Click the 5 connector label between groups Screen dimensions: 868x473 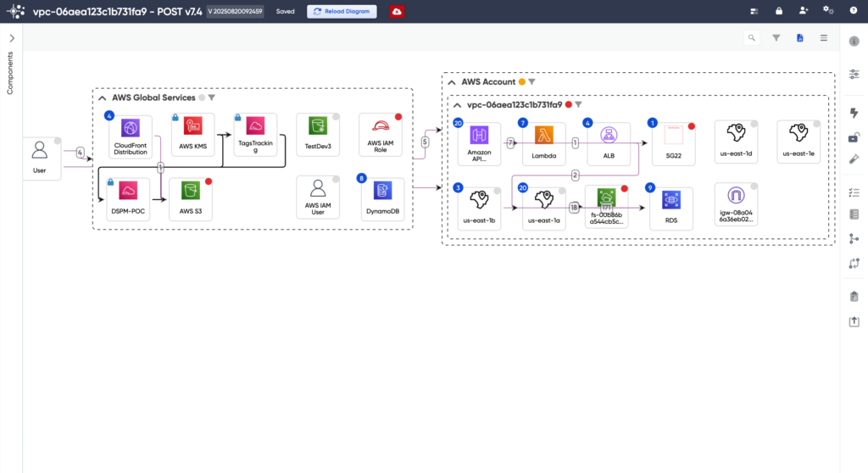[x=426, y=142]
